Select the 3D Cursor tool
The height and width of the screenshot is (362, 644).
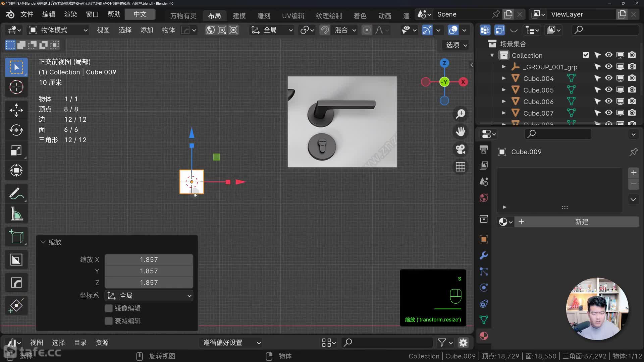click(x=16, y=87)
